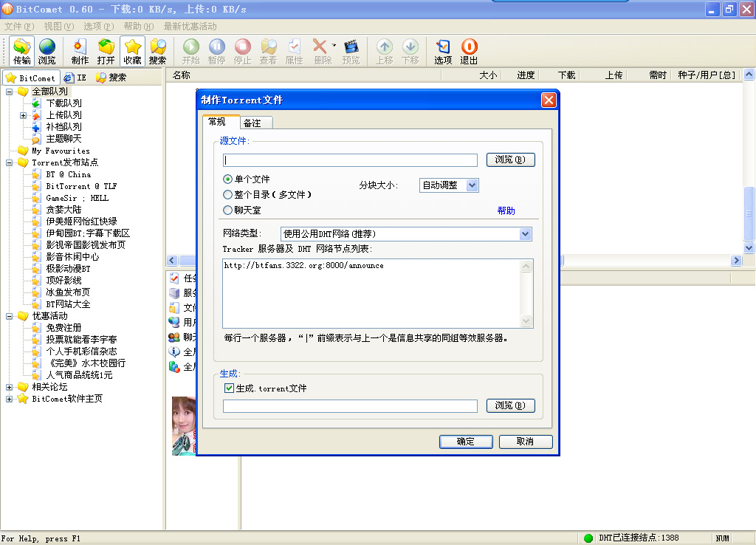Screen dimensions: 756x545
Task: Click 浏览(B) button for source file
Action: coord(511,160)
